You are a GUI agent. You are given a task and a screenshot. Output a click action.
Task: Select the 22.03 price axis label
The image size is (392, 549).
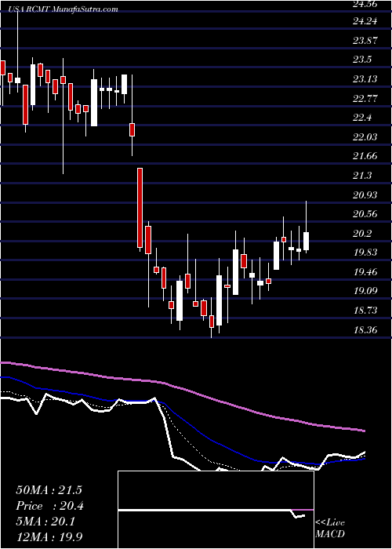point(365,137)
